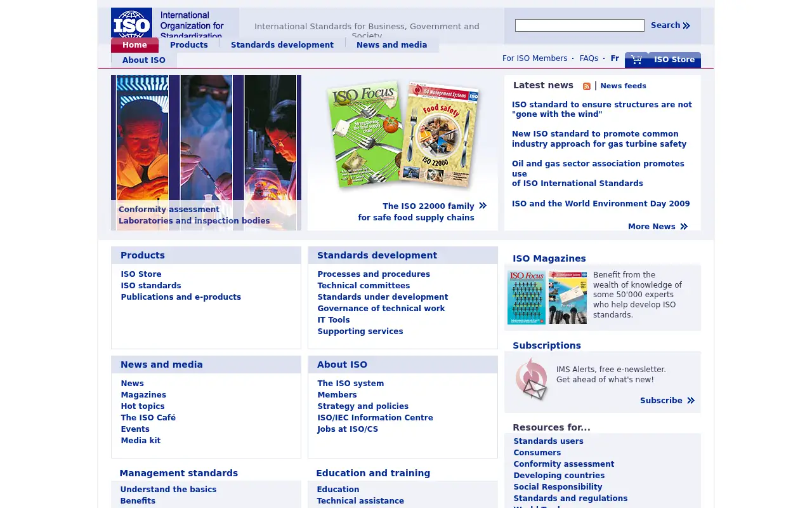The image size is (812, 508).
Task: Open ISO standards under Products
Action: click(151, 286)
